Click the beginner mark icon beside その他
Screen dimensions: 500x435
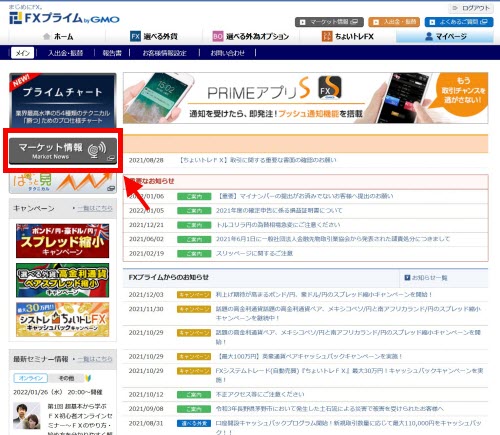click(88, 378)
